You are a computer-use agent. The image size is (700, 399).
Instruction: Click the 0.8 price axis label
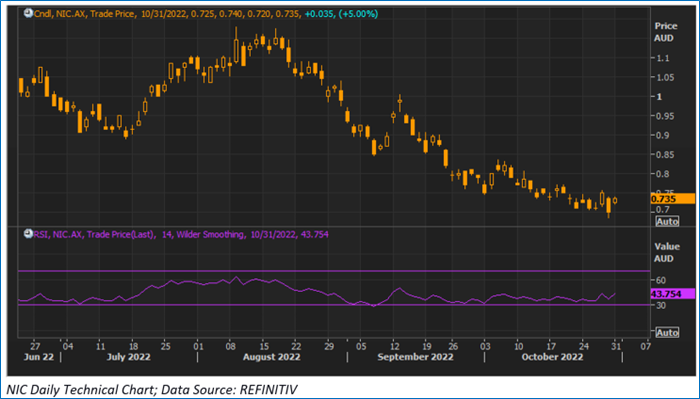(x=663, y=174)
